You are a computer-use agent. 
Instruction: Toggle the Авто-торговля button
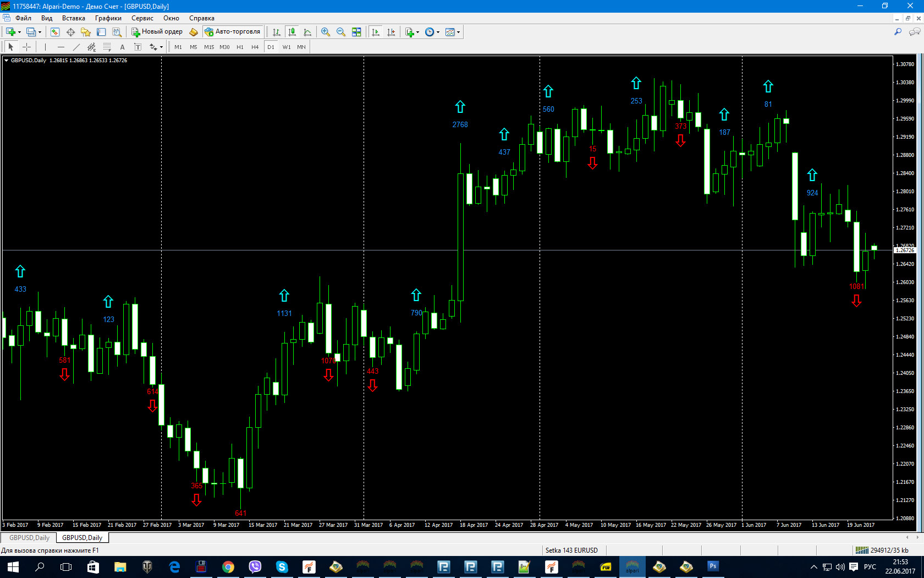point(233,32)
